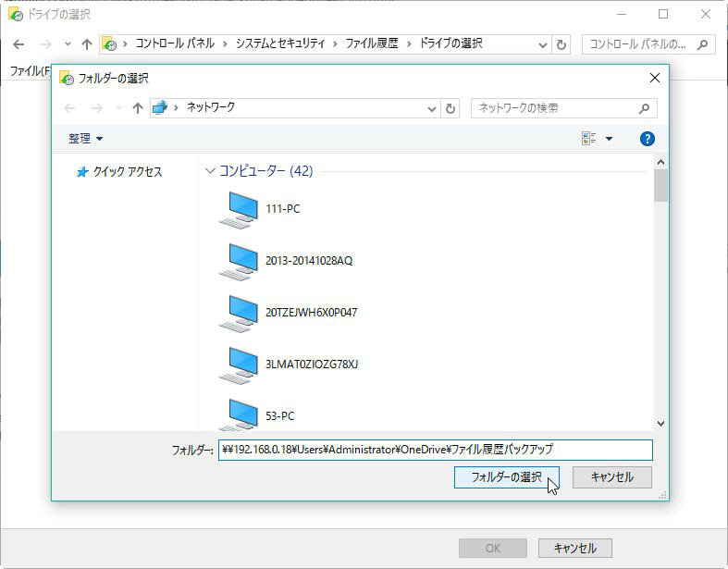Click キャンセル in the ドライブの選択 window
This screenshot has width=728, height=569.
(x=574, y=549)
